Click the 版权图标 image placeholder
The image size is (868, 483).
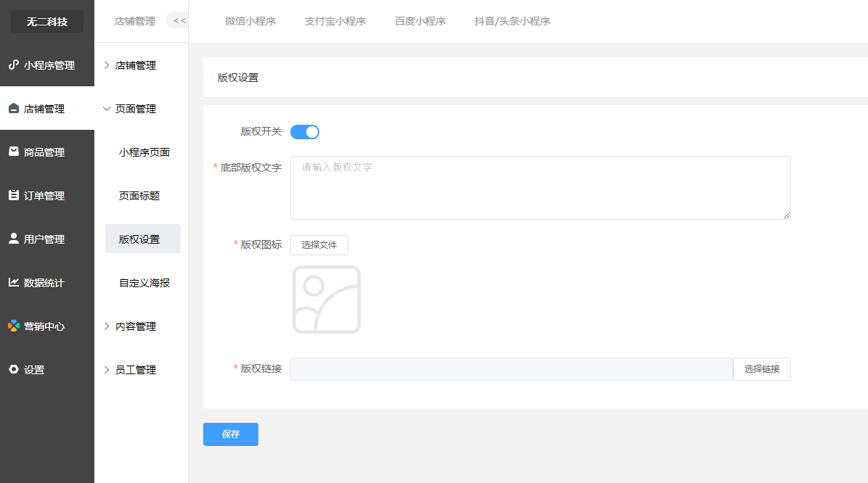(x=327, y=300)
